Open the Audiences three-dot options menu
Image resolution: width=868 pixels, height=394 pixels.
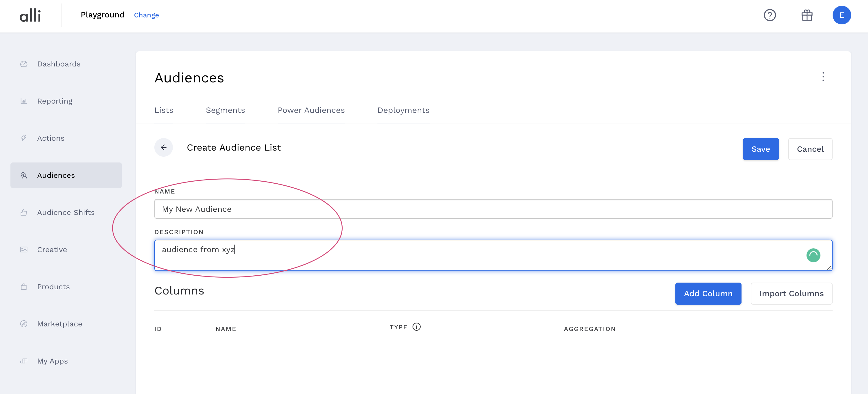pyautogui.click(x=823, y=77)
